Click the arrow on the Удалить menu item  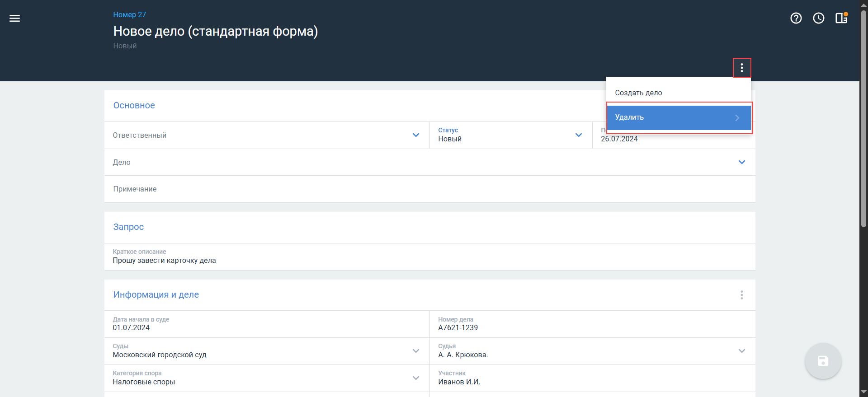pos(737,118)
